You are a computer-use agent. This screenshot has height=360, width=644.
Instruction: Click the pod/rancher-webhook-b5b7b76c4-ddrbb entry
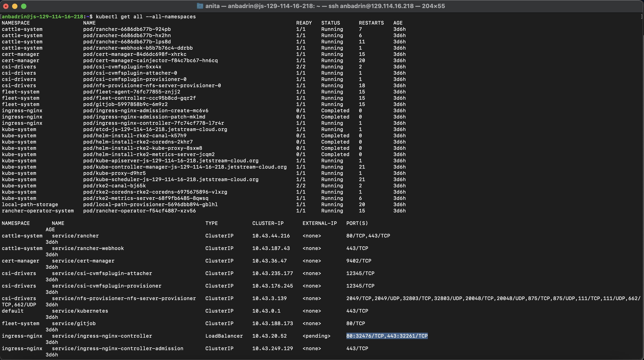tap(138, 48)
